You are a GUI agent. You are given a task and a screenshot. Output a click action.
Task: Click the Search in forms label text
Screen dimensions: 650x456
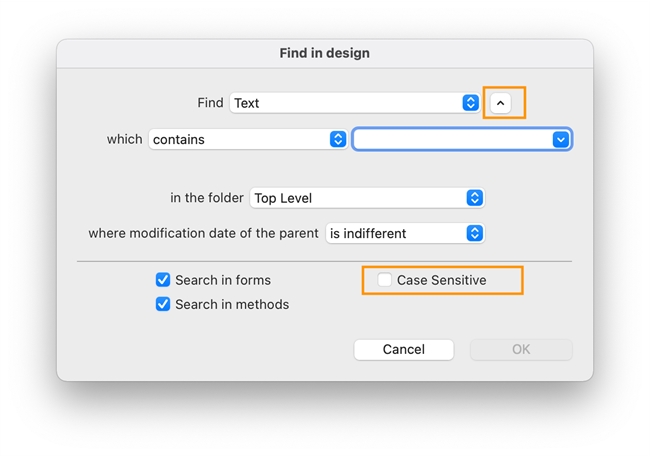click(x=223, y=280)
